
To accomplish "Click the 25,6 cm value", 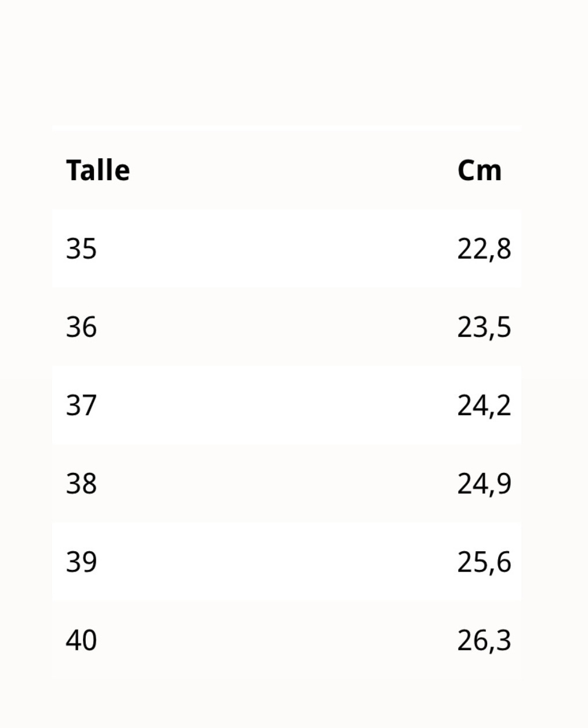I will click(484, 562).
